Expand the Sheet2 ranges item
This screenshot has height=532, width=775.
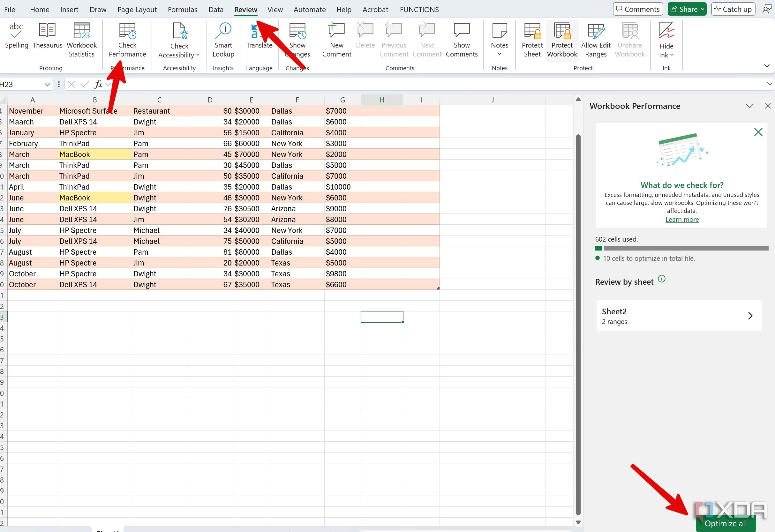click(750, 315)
